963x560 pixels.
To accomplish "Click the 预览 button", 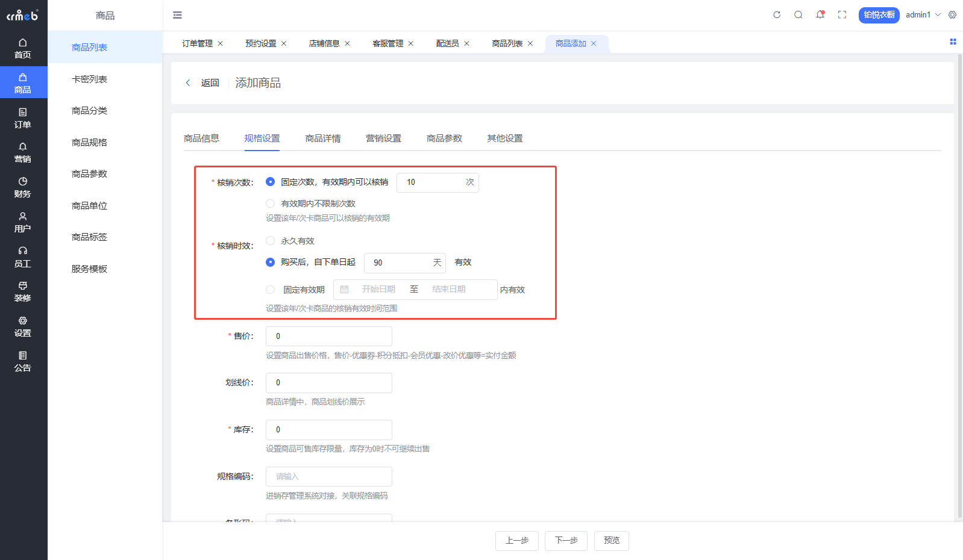I will (612, 541).
